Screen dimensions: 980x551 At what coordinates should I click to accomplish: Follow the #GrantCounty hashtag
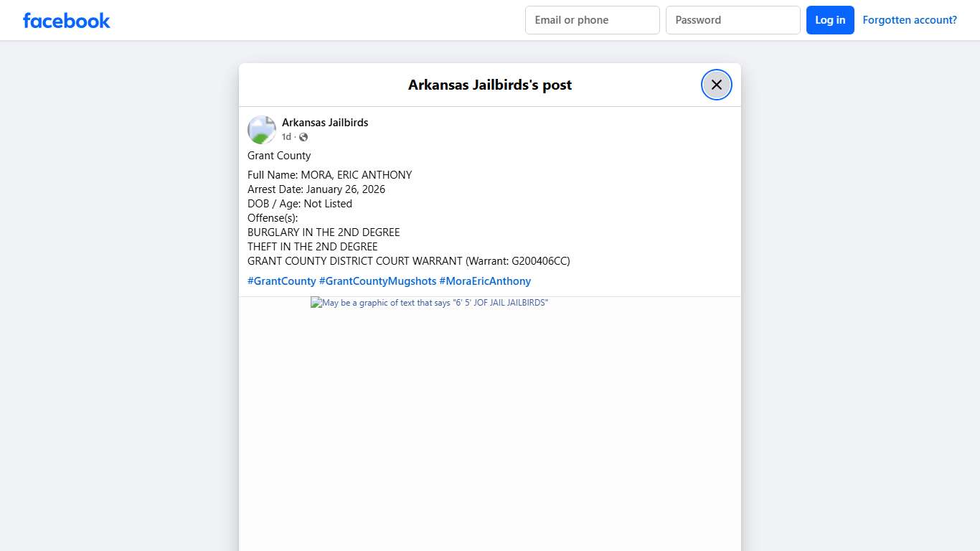tap(281, 281)
